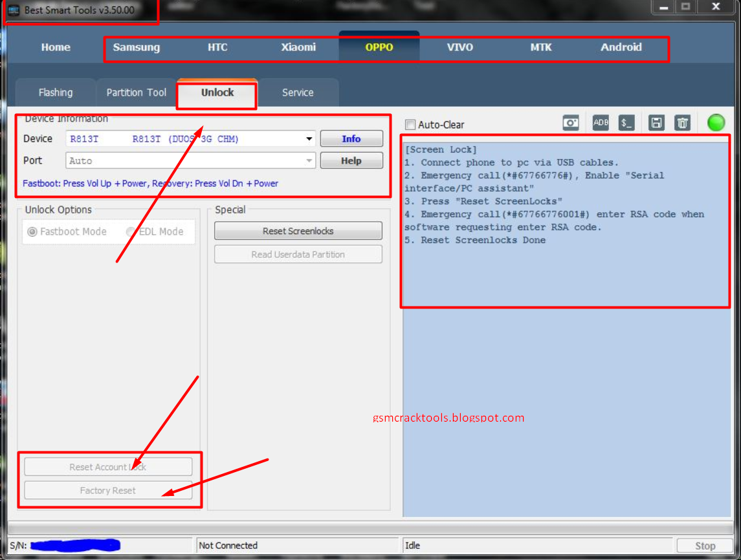Click log line 'Press "Reset ScreenLocks"'
The width and height of the screenshot is (741, 560).
(483, 201)
